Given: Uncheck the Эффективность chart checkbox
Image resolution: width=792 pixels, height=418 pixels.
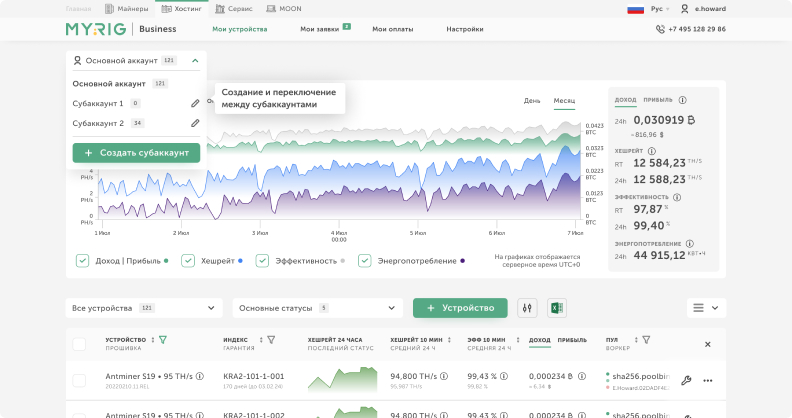Looking at the screenshot, I should (262, 261).
